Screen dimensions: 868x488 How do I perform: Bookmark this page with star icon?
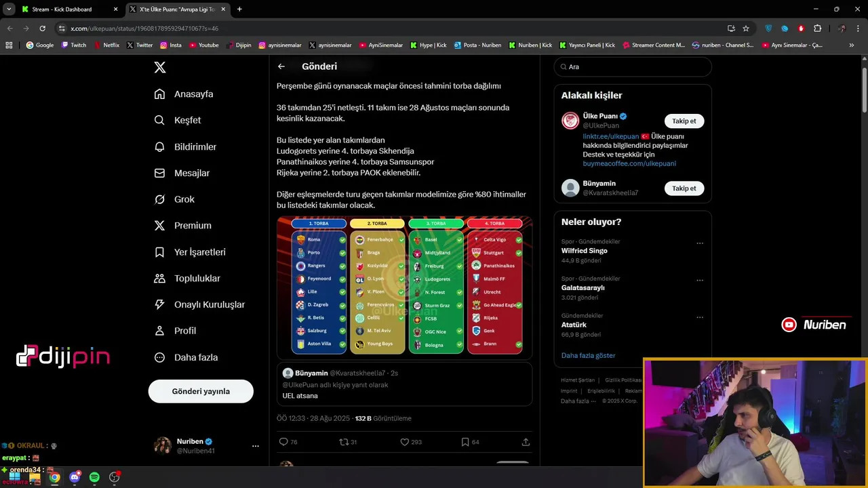pos(746,28)
